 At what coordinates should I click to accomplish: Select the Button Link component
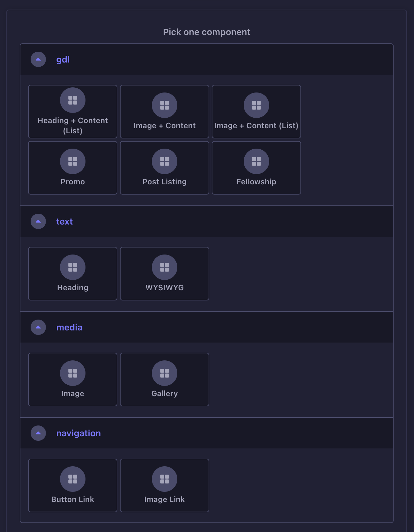(72, 485)
